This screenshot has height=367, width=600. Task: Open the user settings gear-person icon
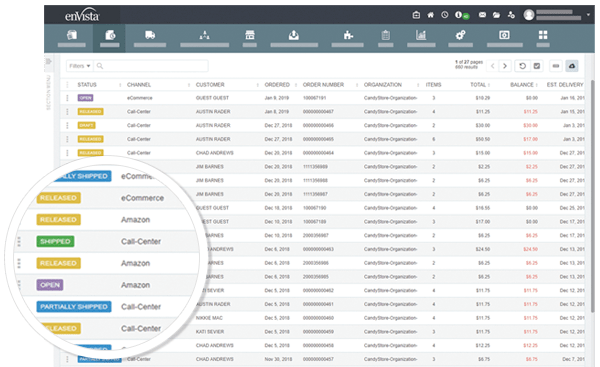click(x=511, y=15)
